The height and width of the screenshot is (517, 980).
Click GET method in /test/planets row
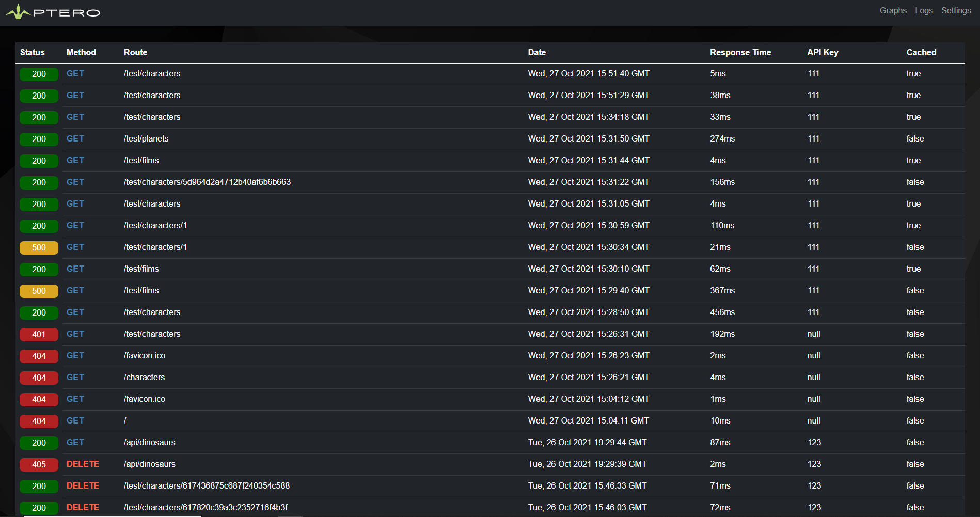point(75,138)
